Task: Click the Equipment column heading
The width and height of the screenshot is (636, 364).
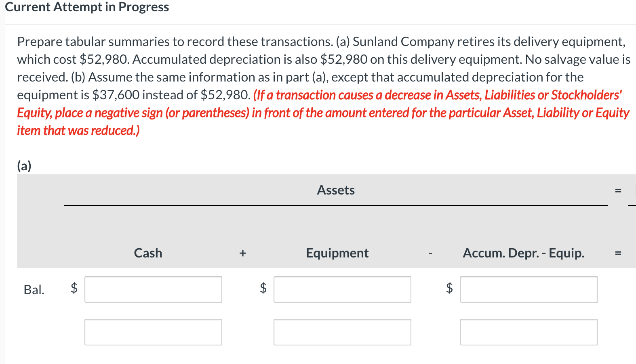Action: coord(337,253)
